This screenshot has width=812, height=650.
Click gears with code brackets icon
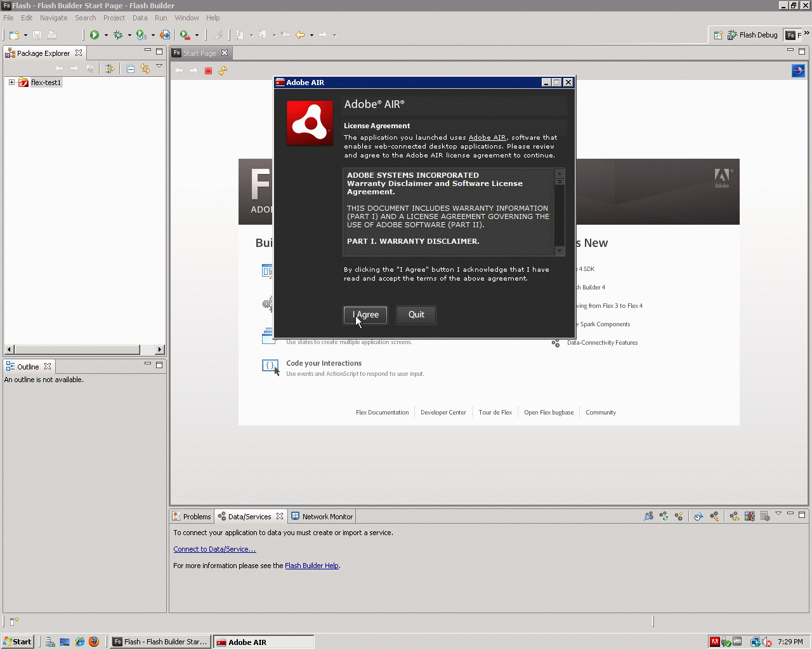click(734, 516)
